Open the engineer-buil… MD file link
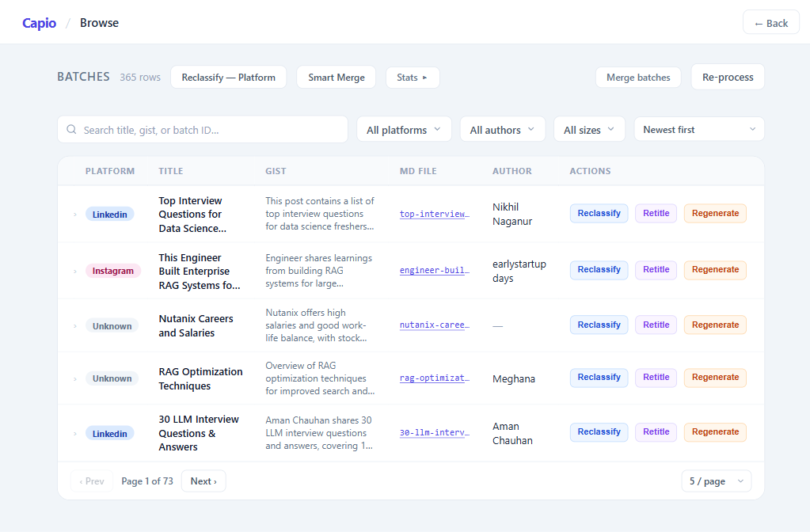Image resolution: width=810 pixels, height=532 pixels. coord(435,270)
